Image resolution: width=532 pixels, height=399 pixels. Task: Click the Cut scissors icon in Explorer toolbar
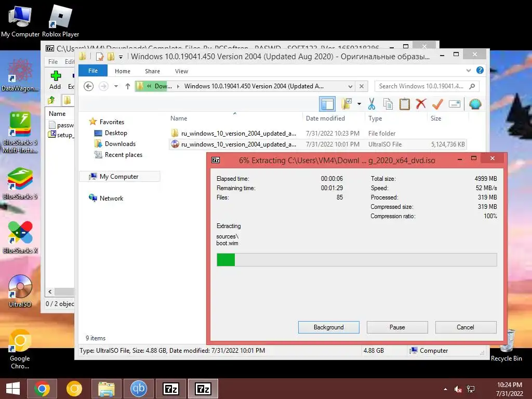point(371,104)
